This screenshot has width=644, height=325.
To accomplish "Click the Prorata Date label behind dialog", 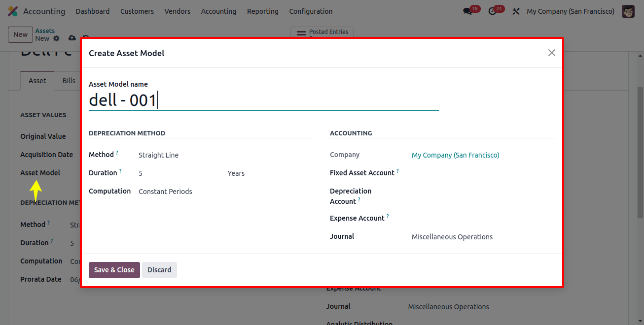I will (41, 279).
